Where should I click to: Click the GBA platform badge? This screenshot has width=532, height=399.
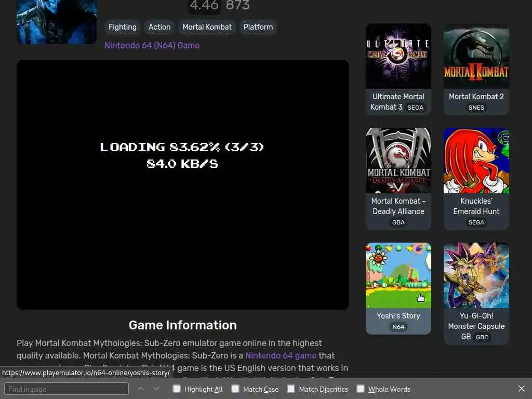pyautogui.click(x=398, y=222)
